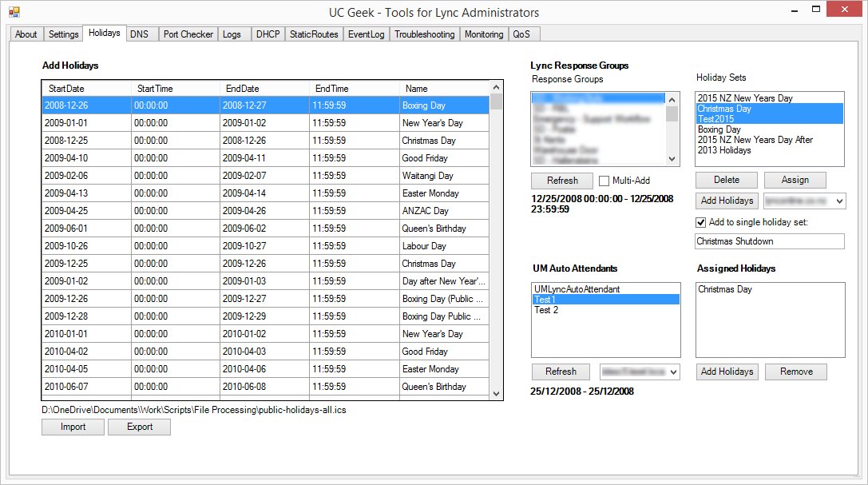Delete the selected holiday set
Screen dimensions: 868x485
(727, 180)
